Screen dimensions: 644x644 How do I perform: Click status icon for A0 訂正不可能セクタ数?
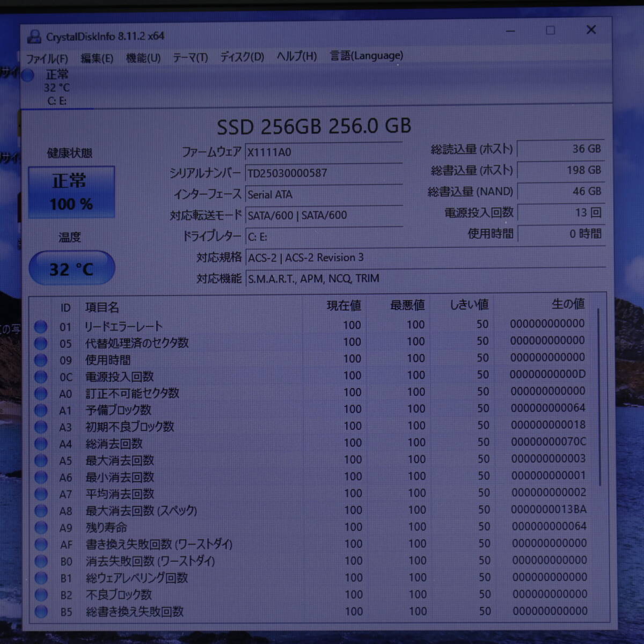click(41, 394)
